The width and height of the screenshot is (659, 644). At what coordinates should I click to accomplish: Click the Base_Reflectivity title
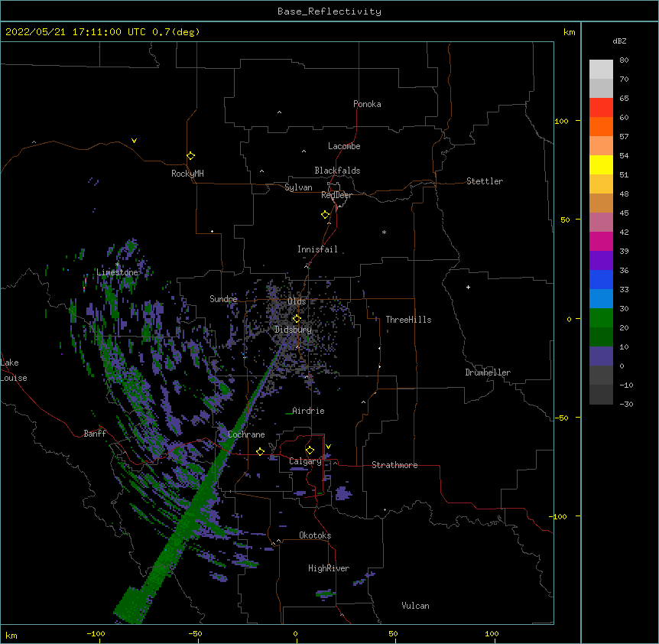pos(329,11)
